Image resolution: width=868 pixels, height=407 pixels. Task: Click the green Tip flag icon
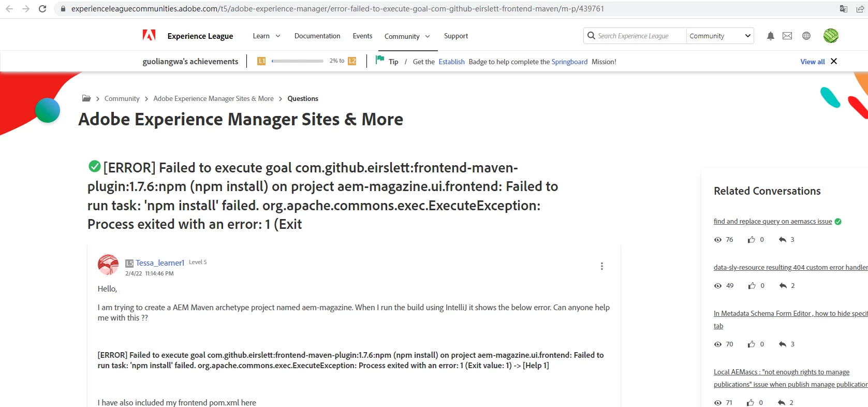tap(380, 60)
